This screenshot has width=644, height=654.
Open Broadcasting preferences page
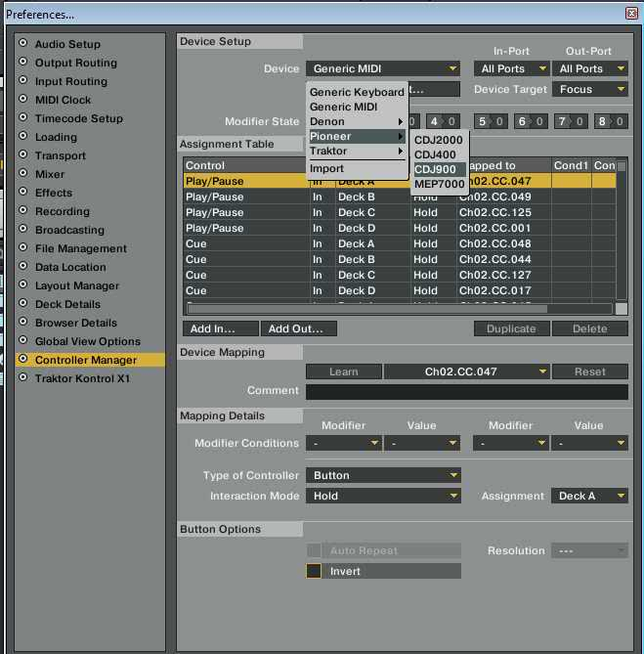point(68,230)
